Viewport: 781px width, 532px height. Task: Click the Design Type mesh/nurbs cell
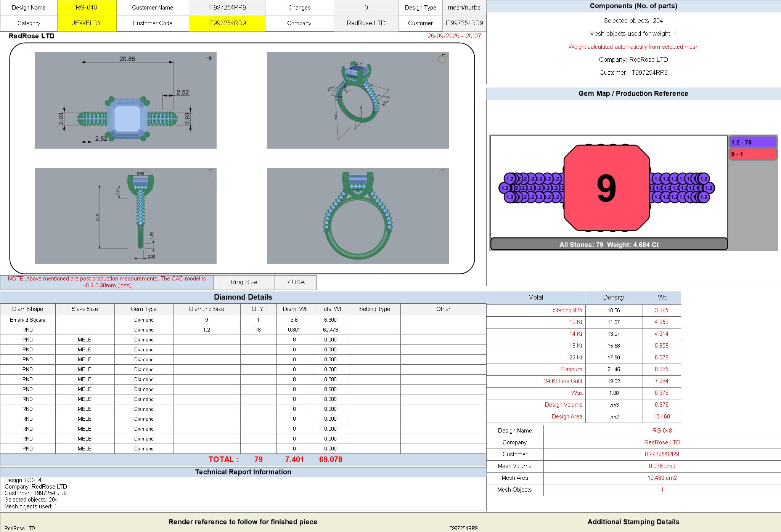(x=464, y=8)
